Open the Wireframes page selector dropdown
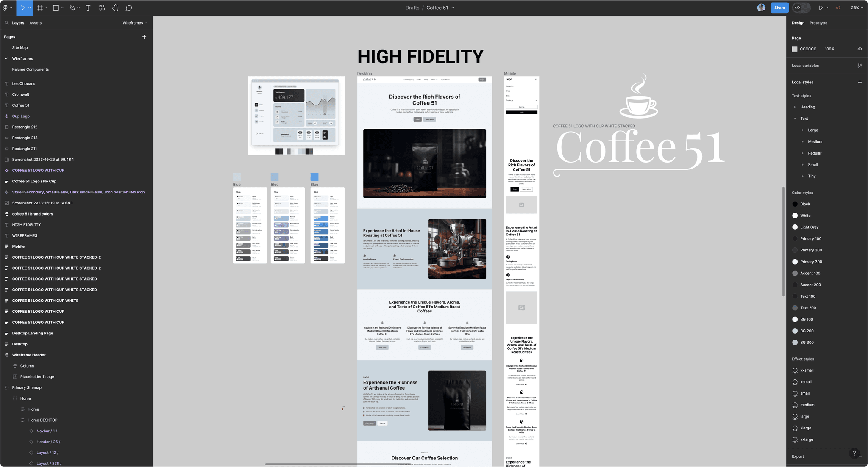Viewport: 868px width, 467px height. pyautogui.click(x=135, y=23)
